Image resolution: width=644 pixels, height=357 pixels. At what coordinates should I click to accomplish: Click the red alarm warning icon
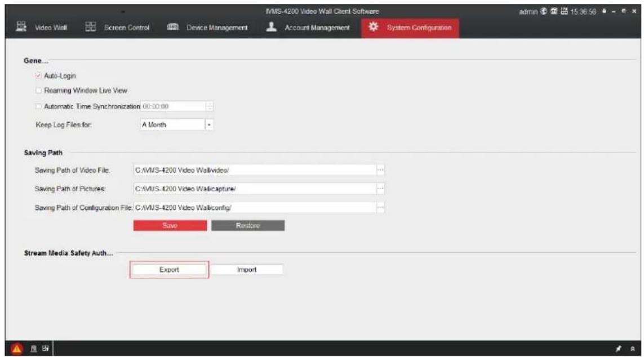click(x=17, y=349)
